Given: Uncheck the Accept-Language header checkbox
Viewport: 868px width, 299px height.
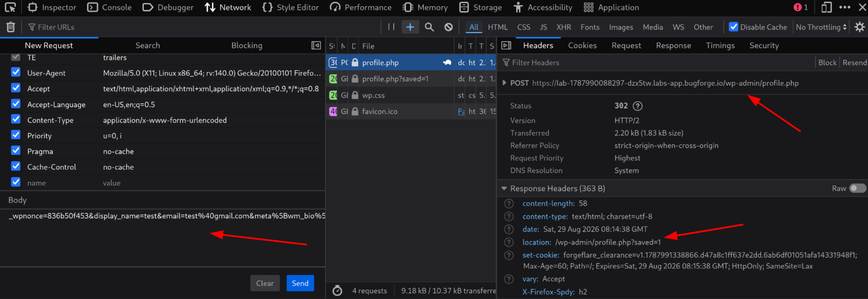Looking at the screenshot, I should [x=16, y=103].
